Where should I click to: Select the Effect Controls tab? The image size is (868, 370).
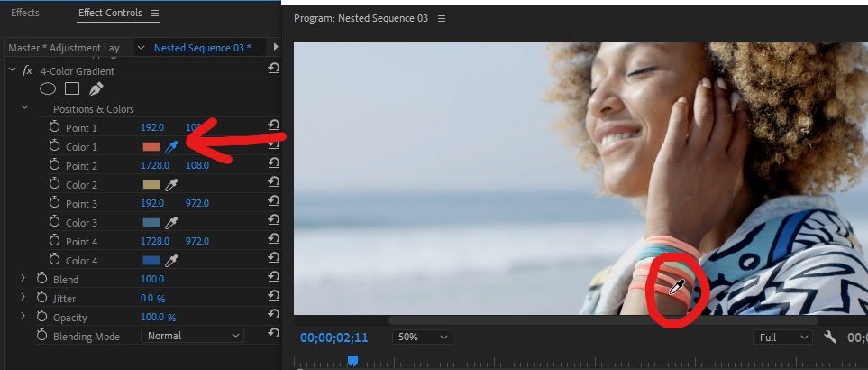coord(110,13)
